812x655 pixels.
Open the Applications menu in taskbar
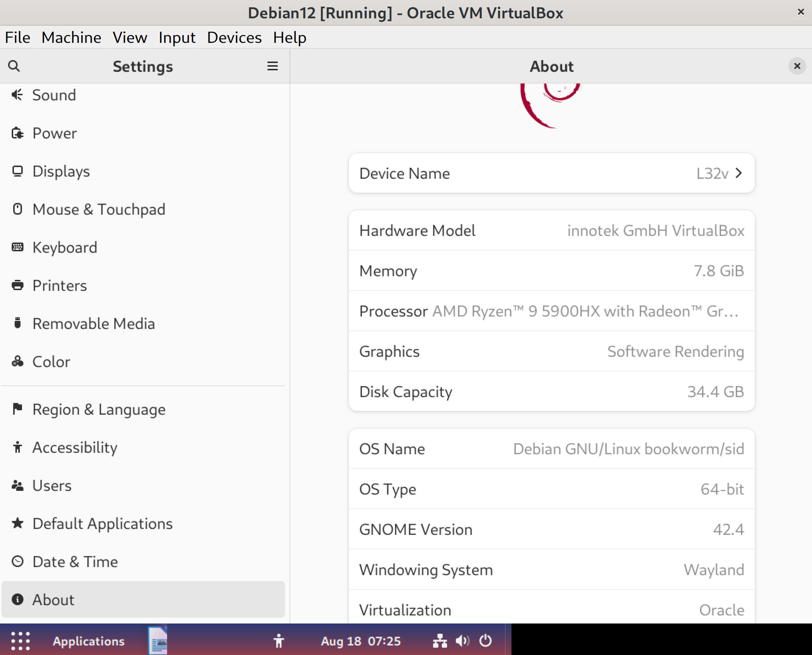click(x=89, y=641)
